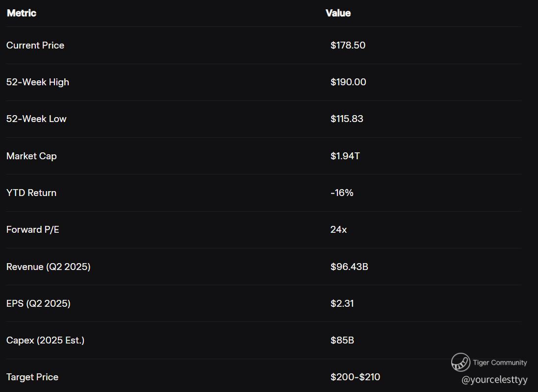Click the -16% YTD Return value
Screen dimensions: 538x392
pos(342,193)
